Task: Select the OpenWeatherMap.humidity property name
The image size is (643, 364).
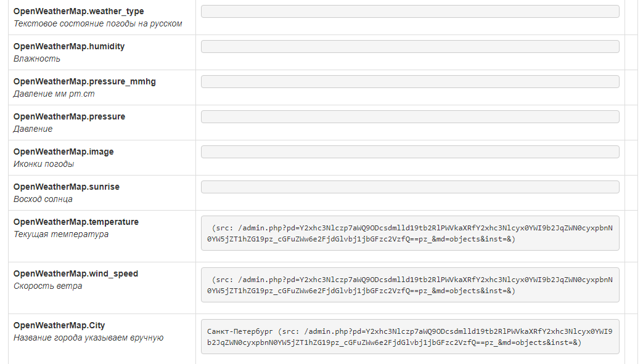Action: point(69,47)
